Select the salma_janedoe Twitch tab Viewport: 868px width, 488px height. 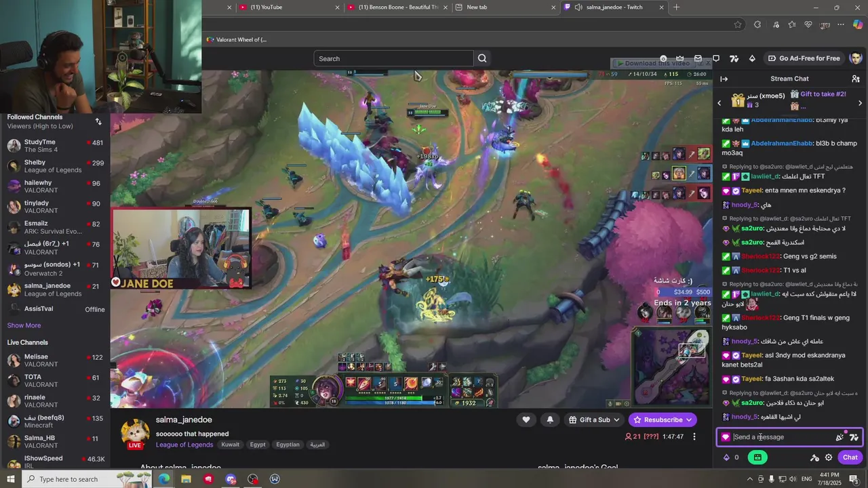pyautogui.click(x=614, y=7)
